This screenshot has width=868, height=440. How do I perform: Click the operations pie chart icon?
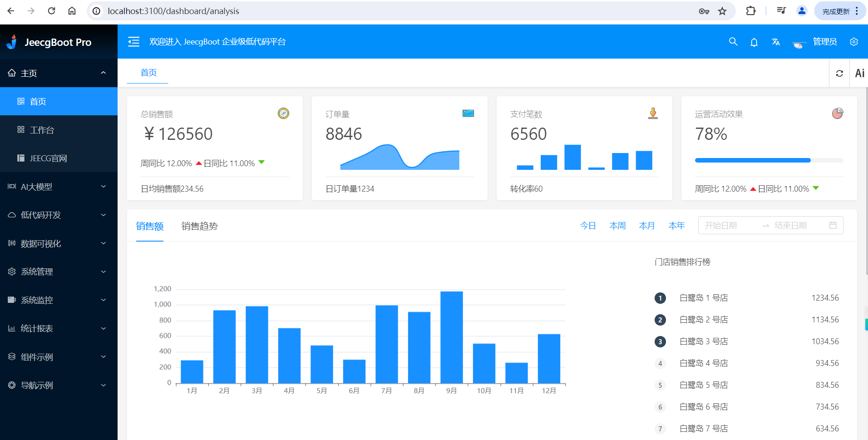tap(838, 113)
